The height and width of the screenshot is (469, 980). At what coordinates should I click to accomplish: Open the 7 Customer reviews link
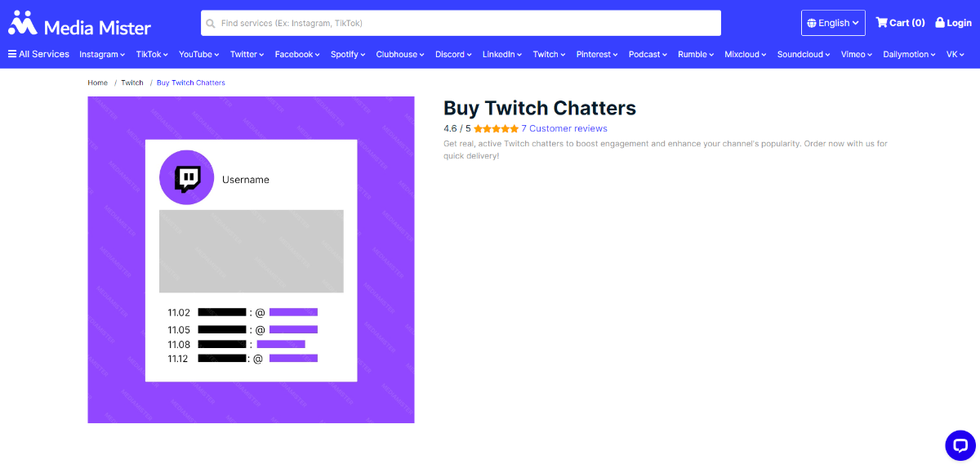point(564,129)
